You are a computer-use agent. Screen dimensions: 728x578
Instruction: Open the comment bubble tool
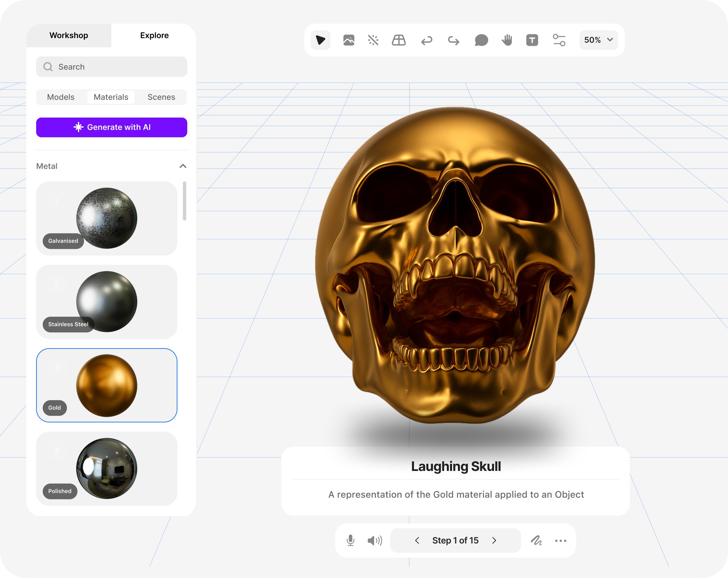point(481,40)
